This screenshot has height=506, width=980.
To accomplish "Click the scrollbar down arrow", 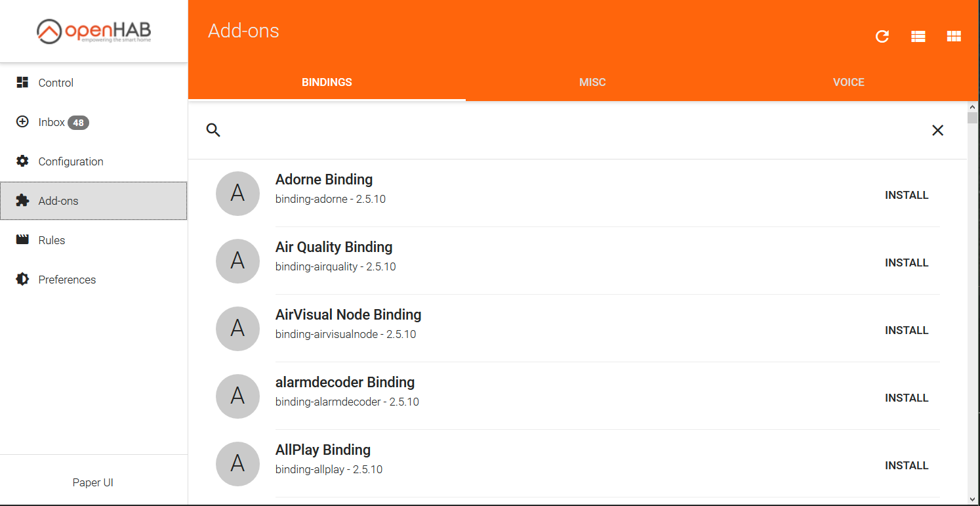I will pyautogui.click(x=973, y=499).
